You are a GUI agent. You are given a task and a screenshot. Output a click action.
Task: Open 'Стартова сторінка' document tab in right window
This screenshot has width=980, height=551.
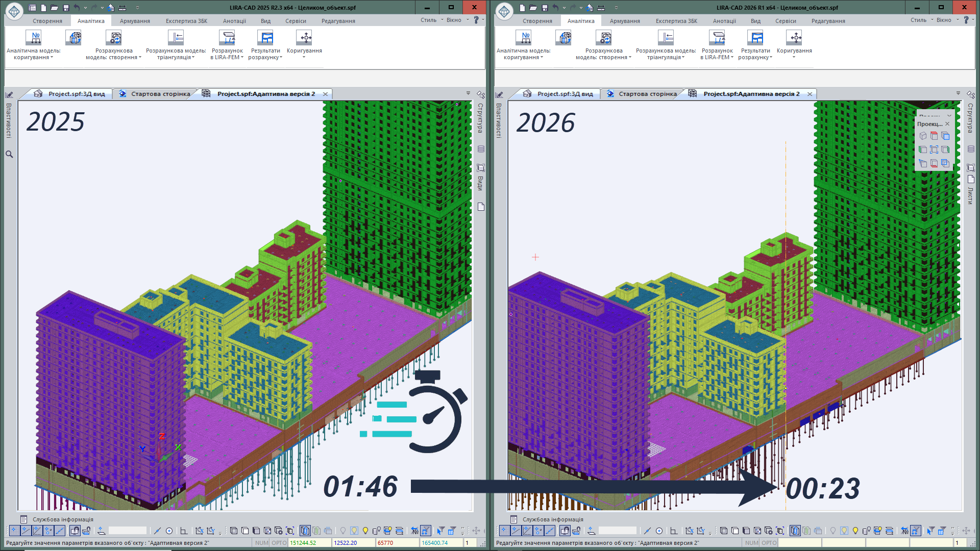point(647,94)
